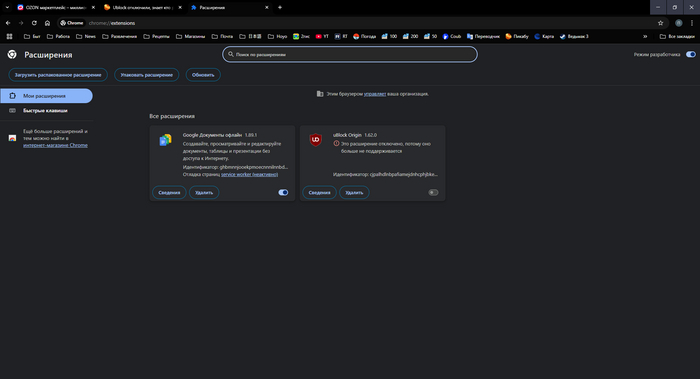Close the OZON tab

pyautogui.click(x=93, y=8)
